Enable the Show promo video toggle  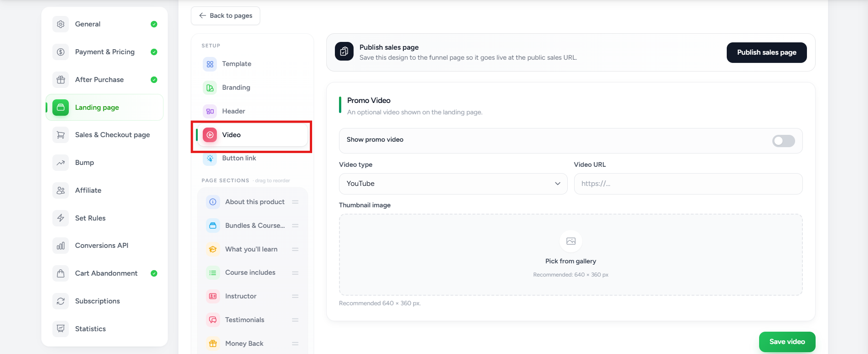pyautogui.click(x=783, y=141)
